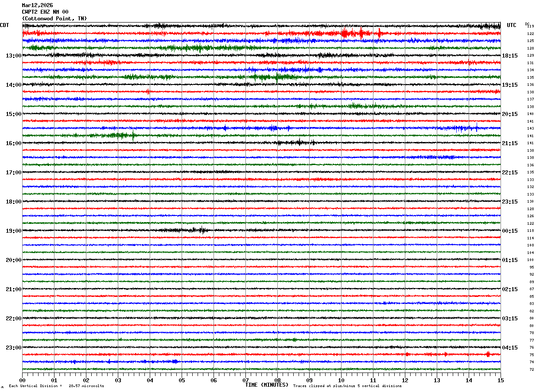Screen dimensions: 536x392
Task: Click the 16:00 CDT time label
Action: click(x=14, y=143)
